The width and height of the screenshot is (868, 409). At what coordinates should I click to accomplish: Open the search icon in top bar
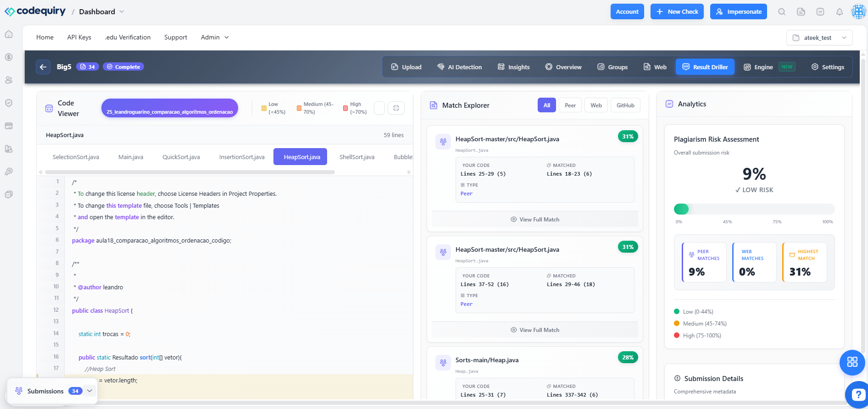[x=782, y=12]
